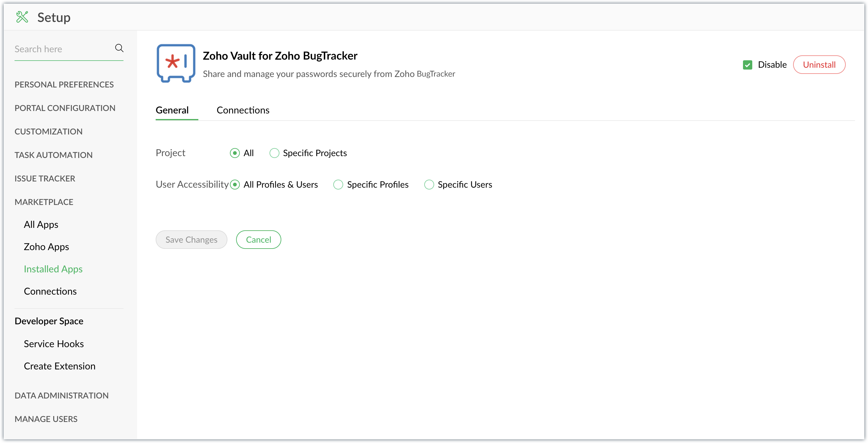Select the All Profiles & Users option

235,185
